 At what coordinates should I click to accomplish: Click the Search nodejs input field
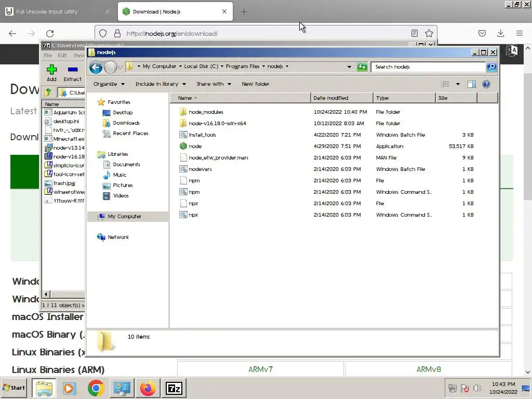[428, 67]
